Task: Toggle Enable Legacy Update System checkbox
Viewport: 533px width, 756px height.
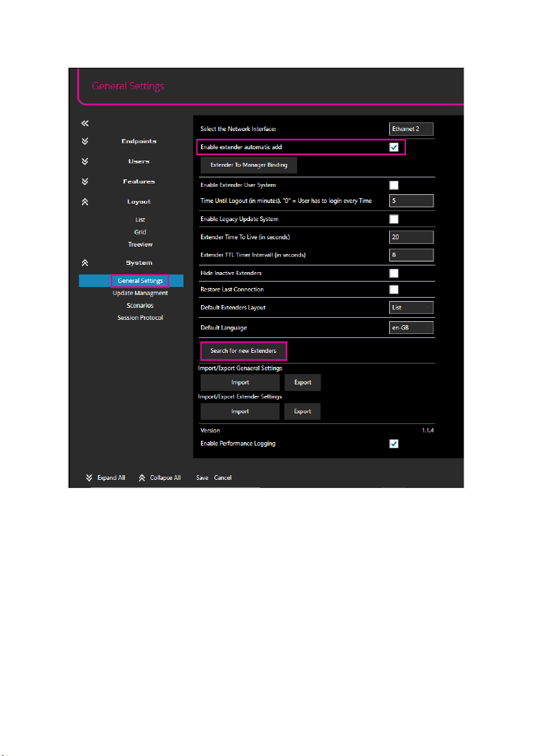Action: (394, 219)
